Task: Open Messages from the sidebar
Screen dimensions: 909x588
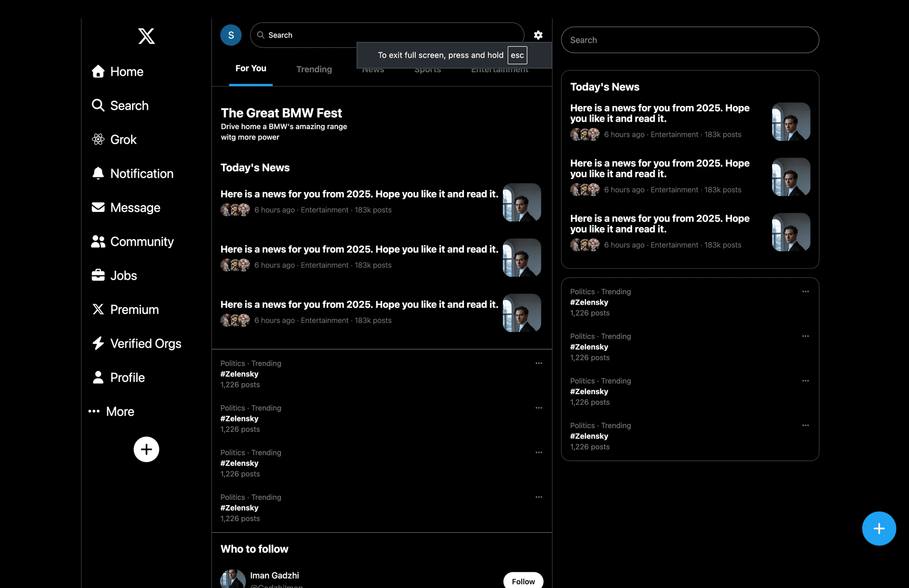Action: pyautogui.click(x=135, y=207)
